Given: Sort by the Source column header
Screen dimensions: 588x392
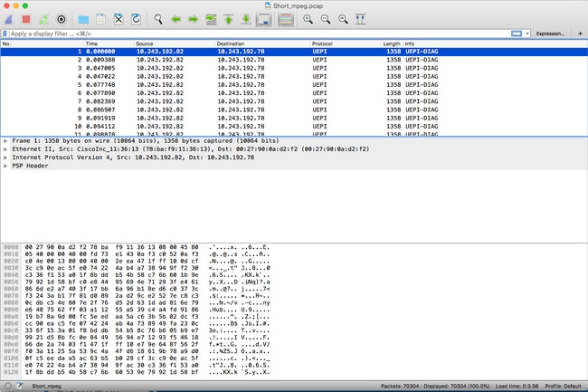Looking at the screenshot, I should (175, 43).
